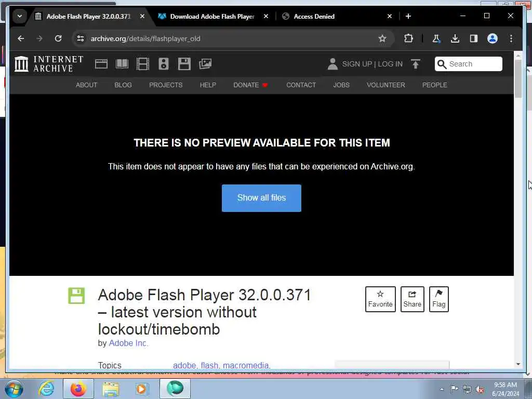Click the macromedia topic link
The image size is (532, 399).
(246, 365)
